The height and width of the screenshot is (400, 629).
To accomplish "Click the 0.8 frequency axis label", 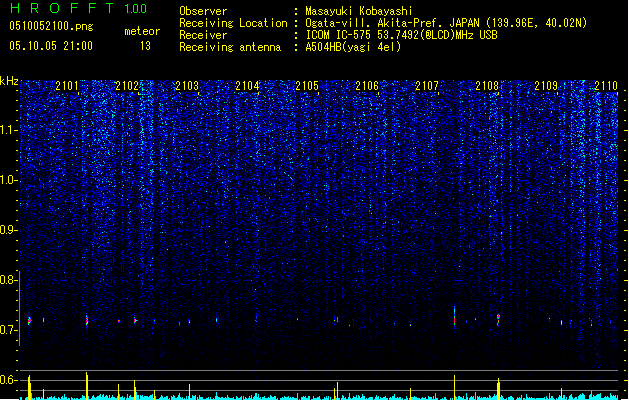I will [9, 280].
